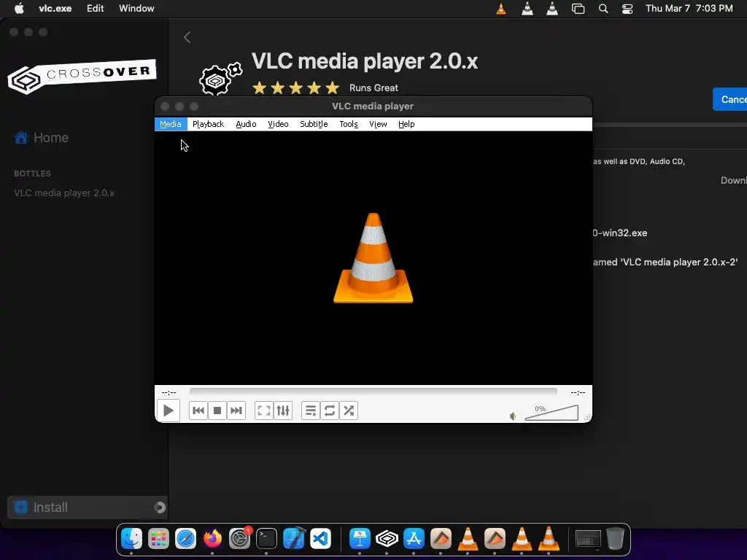Open System Settings from the Dock
747x560 pixels.
point(239,539)
